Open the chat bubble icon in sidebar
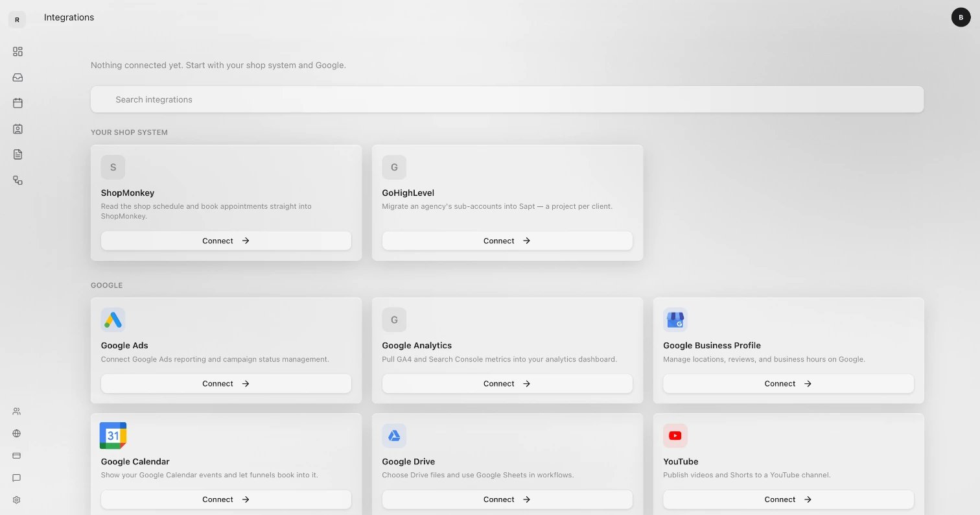This screenshot has height=515, width=980. tap(17, 477)
